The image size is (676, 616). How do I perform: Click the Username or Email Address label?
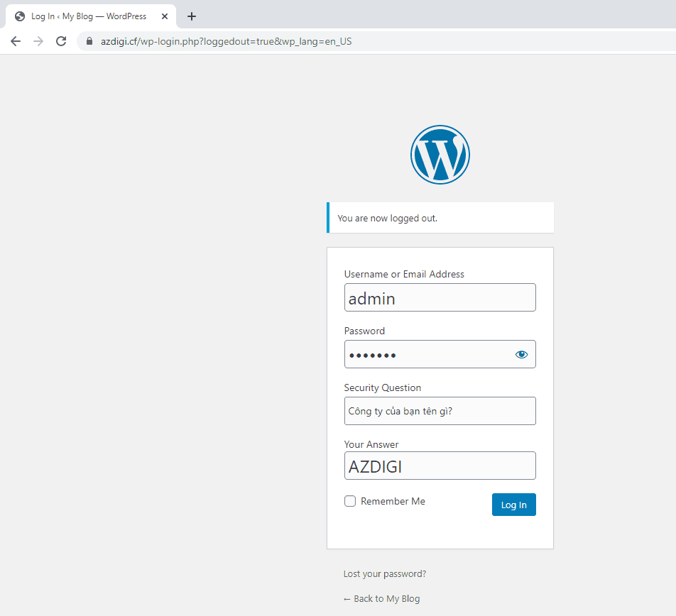404,274
